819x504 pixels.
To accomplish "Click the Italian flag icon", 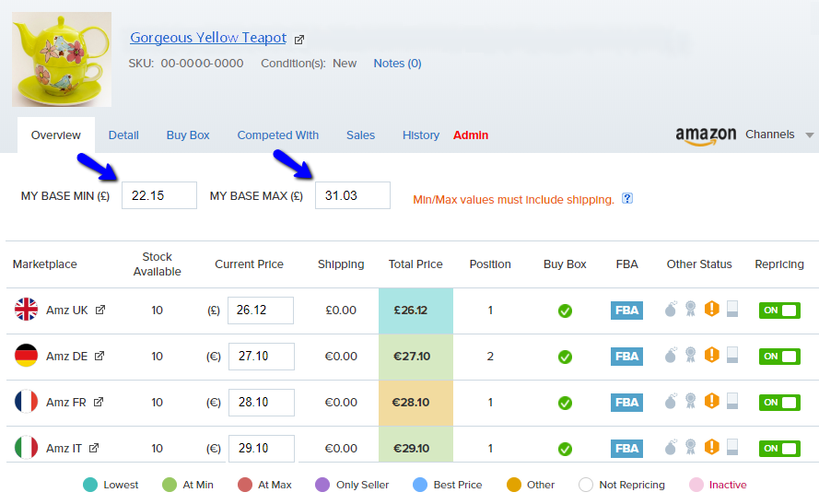I will click(26, 447).
